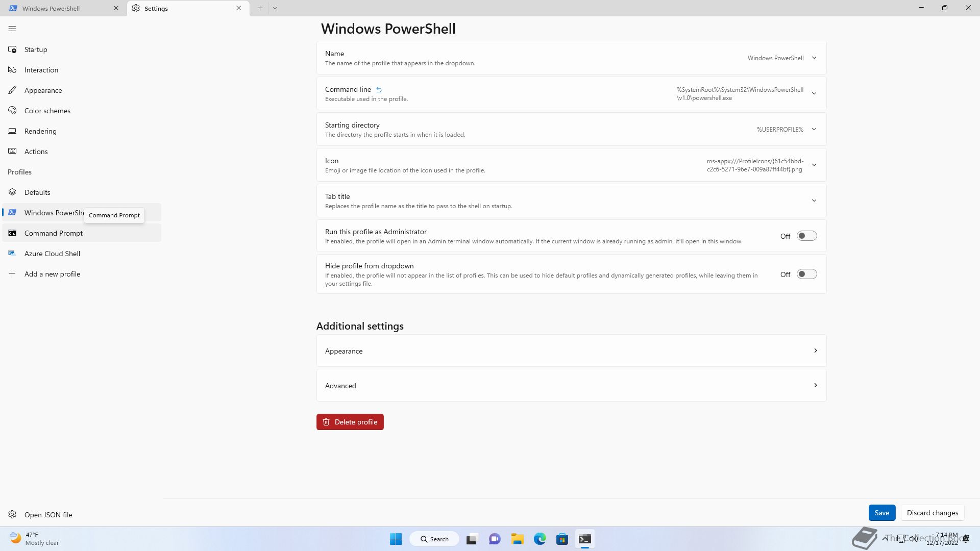This screenshot has width=980, height=551.
Task: Reset Command line to inherited value
Action: point(379,89)
